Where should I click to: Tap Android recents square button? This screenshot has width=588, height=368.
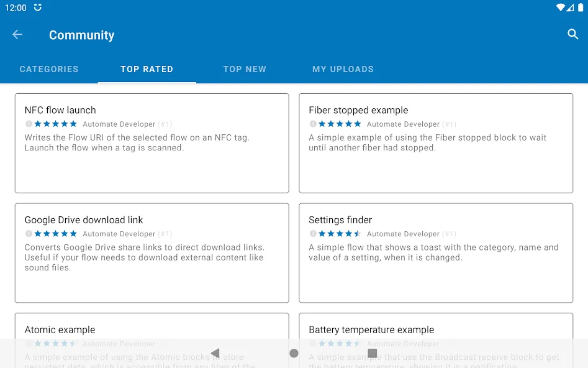pos(373,353)
